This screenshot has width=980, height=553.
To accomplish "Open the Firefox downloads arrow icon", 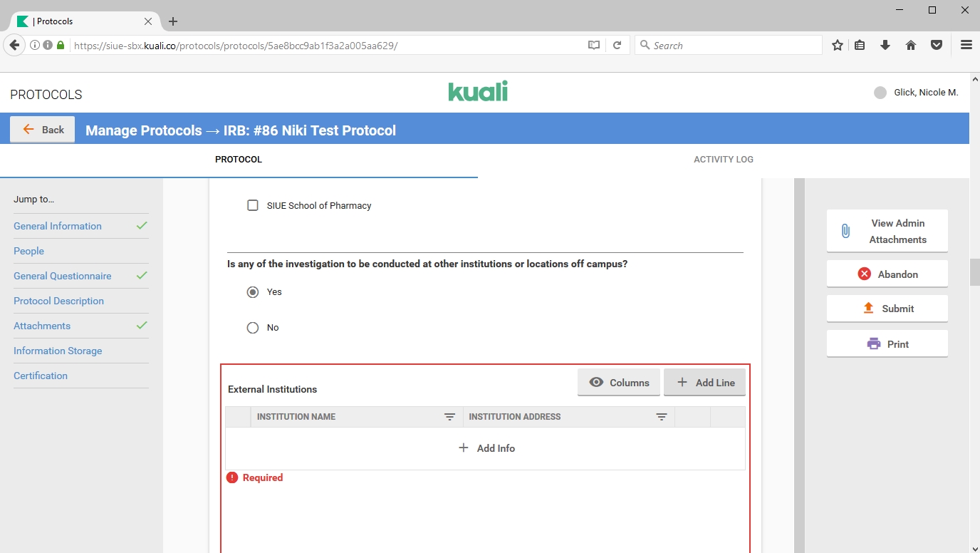I will coord(885,45).
